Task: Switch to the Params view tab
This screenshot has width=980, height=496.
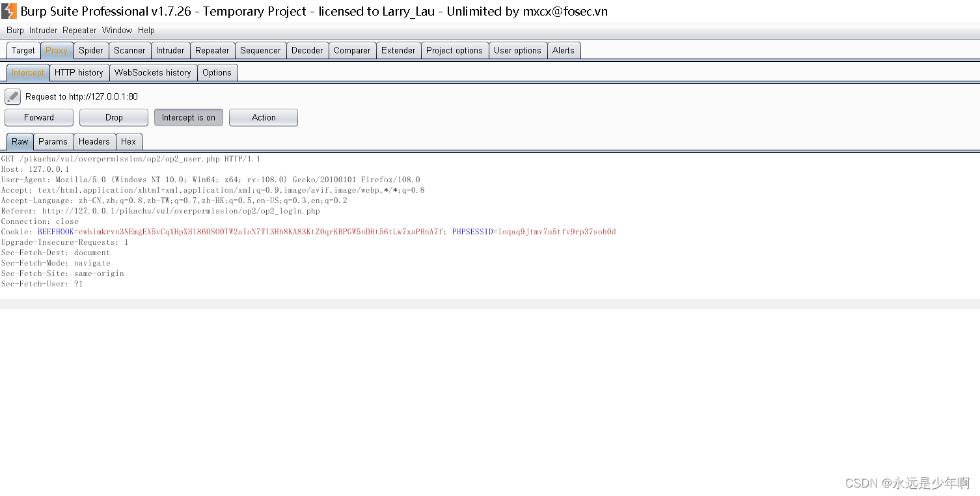Action: (53, 141)
